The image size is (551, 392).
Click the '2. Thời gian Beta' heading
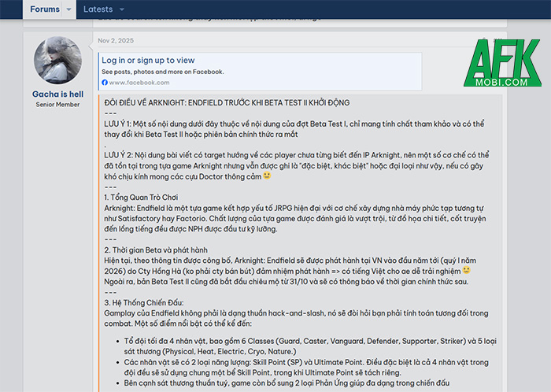(156, 249)
